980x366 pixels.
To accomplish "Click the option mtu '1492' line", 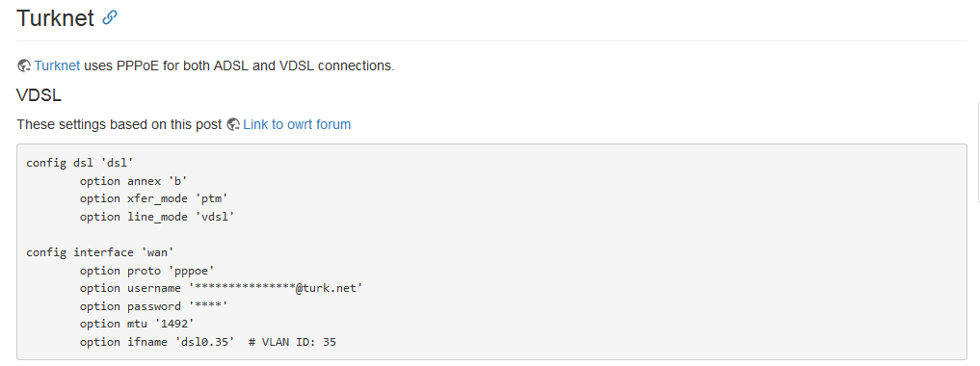I will tap(134, 324).
